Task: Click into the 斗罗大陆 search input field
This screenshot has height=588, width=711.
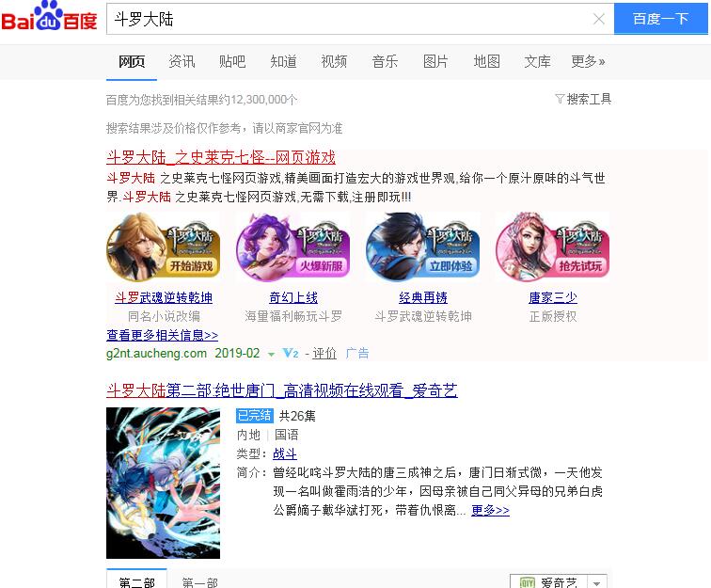Action: click(349, 19)
